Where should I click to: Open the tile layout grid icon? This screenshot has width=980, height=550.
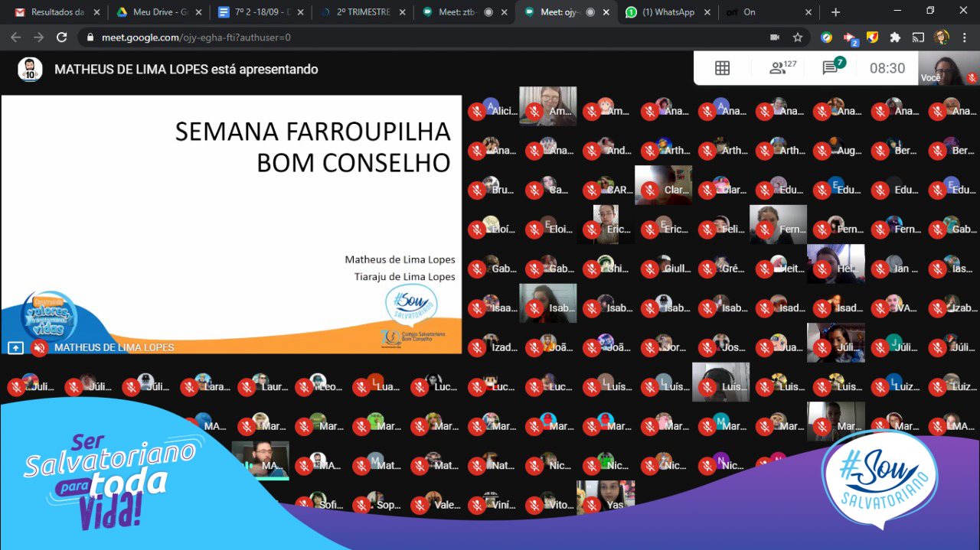[x=722, y=68]
